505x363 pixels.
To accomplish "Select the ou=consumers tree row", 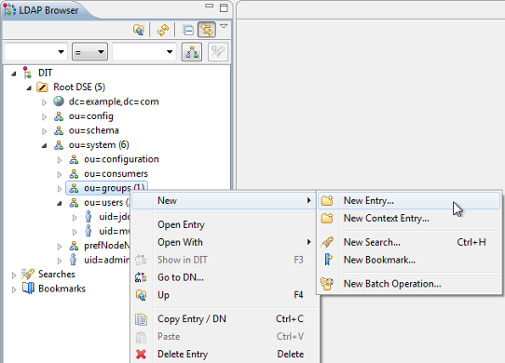I will 116,174.
